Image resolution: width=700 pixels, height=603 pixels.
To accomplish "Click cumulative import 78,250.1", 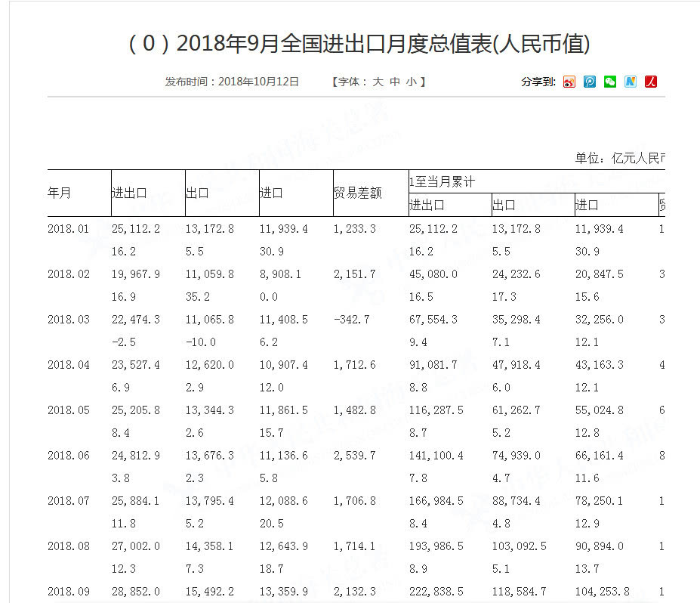I will point(599,501).
